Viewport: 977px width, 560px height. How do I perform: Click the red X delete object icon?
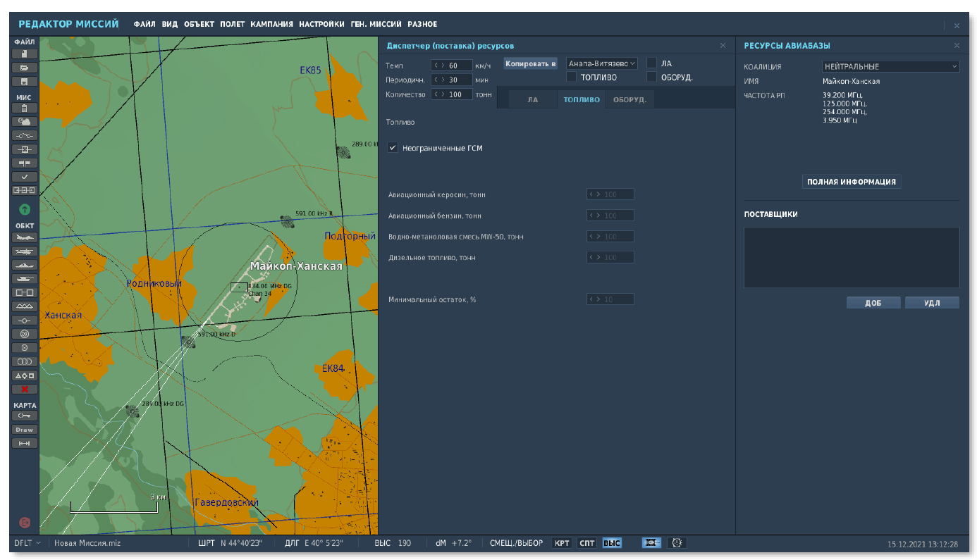(24, 389)
